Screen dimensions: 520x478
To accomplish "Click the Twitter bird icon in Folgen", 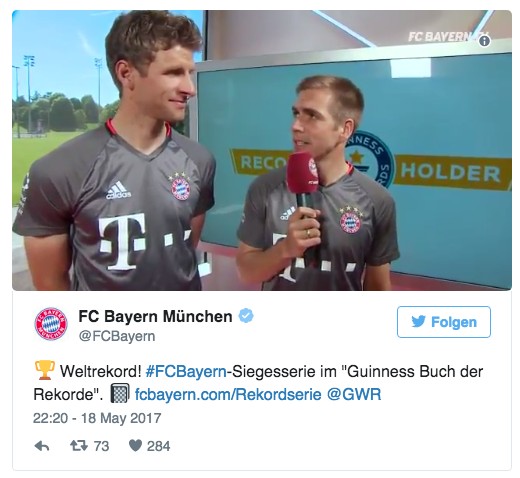I will [x=418, y=322].
